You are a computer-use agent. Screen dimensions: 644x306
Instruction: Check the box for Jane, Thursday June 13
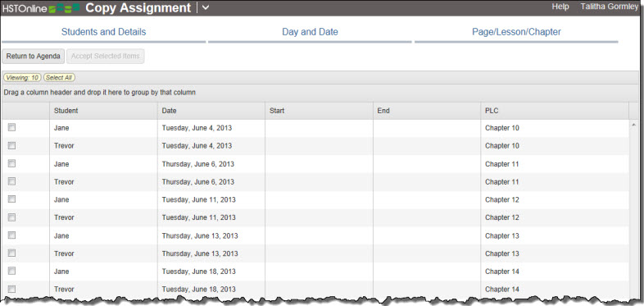click(12, 235)
